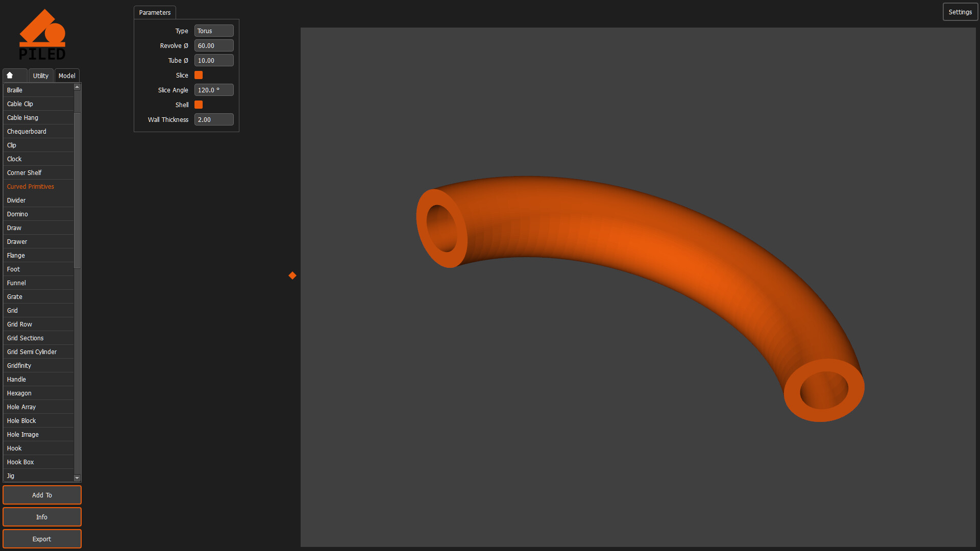The image size is (980, 551).
Task: Select Hole Image from the list
Action: (x=38, y=435)
